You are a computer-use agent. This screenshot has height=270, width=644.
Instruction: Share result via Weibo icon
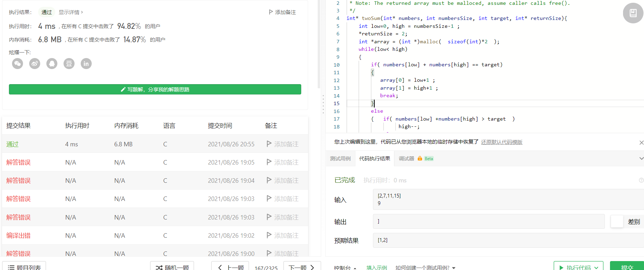tap(35, 64)
